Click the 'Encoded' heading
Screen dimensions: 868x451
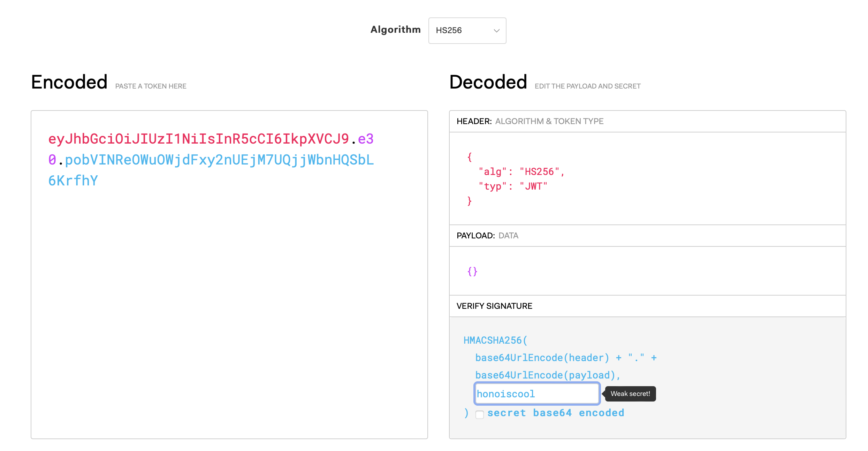69,82
